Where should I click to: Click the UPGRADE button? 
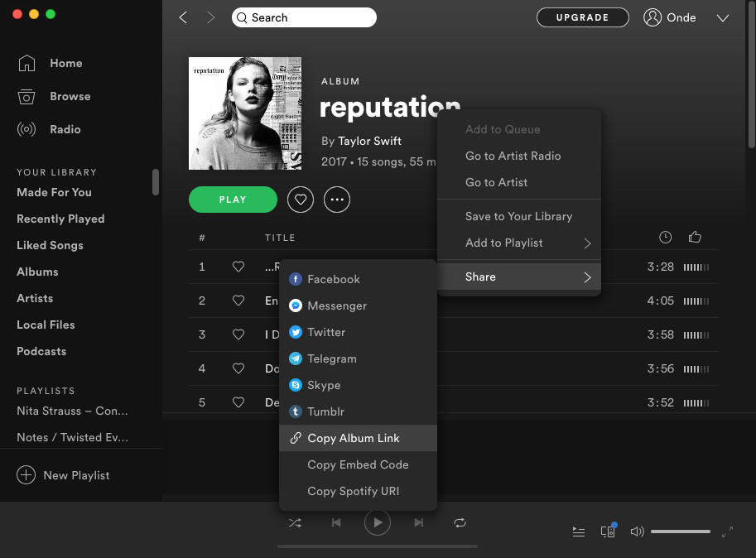tap(582, 17)
